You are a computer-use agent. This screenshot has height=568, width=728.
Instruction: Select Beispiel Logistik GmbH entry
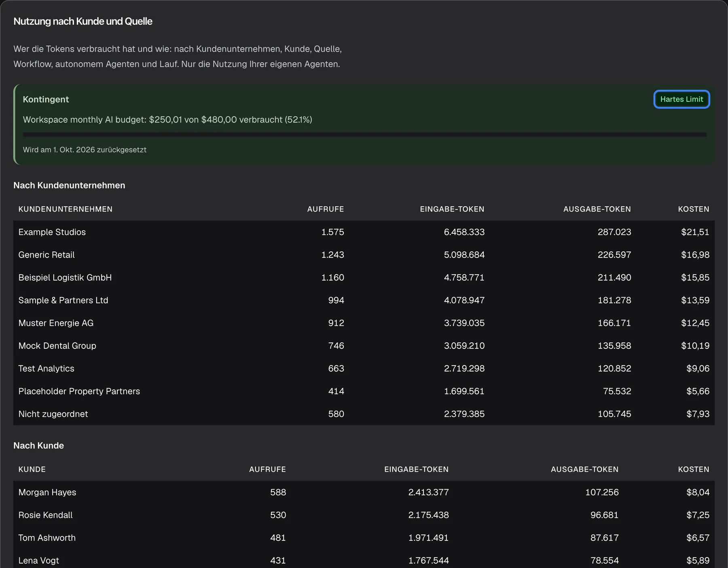(364, 277)
